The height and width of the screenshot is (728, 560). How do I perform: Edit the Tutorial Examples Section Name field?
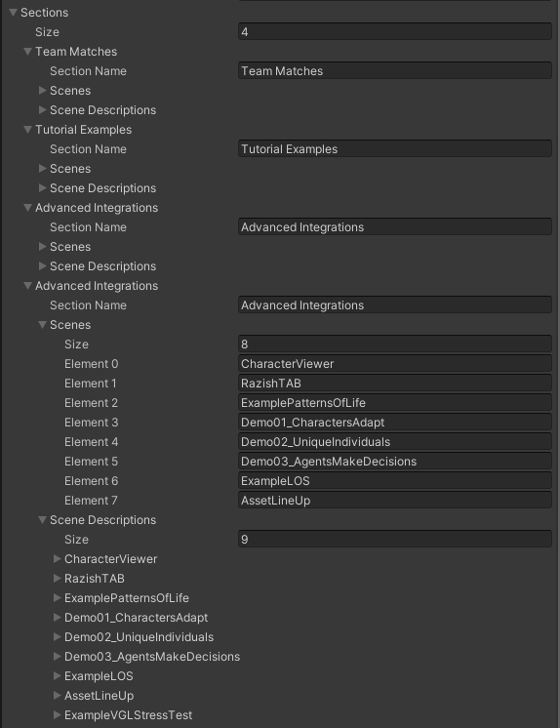coord(395,149)
